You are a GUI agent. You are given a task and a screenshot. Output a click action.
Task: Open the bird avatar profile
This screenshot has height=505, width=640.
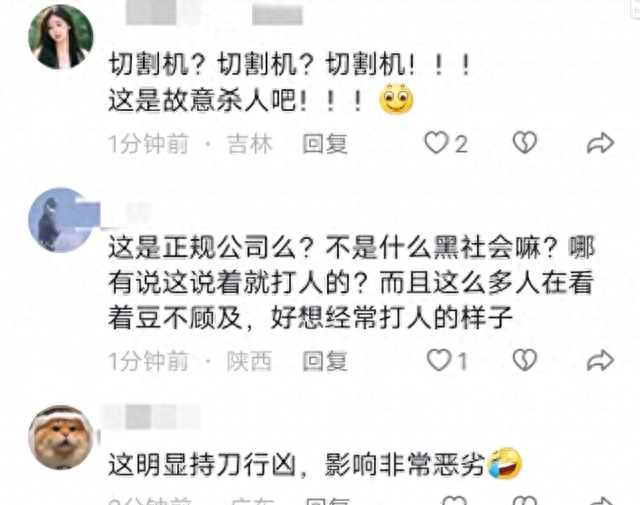tap(61, 220)
